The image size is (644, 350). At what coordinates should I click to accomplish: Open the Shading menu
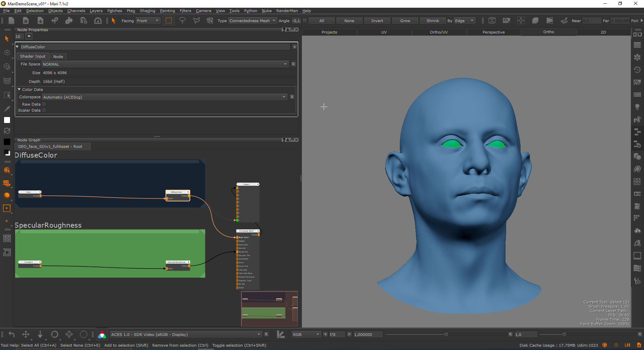coord(147,11)
